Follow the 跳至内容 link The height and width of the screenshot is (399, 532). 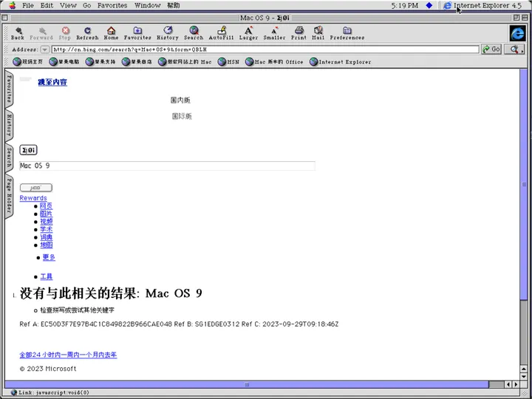52,82
